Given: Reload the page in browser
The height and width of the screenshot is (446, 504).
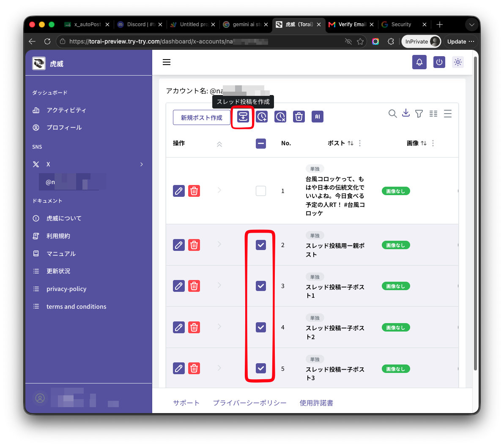Looking at the screenshot, I should [47, 41].
